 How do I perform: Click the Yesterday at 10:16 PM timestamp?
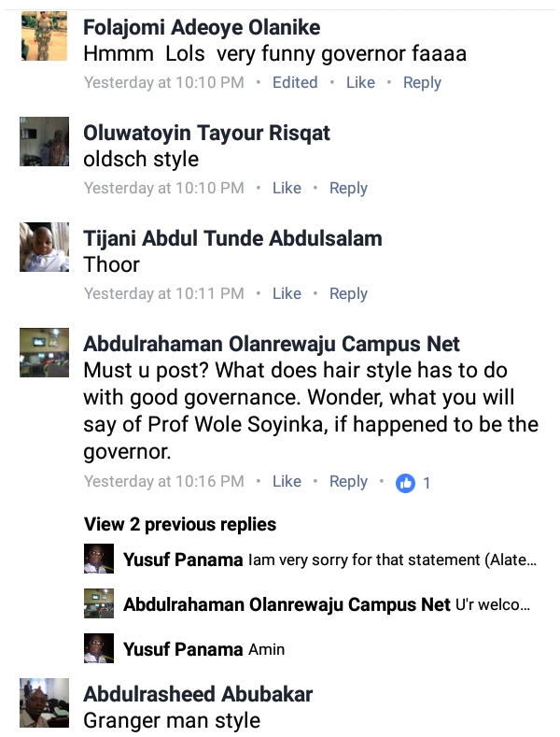coord(164,482)
